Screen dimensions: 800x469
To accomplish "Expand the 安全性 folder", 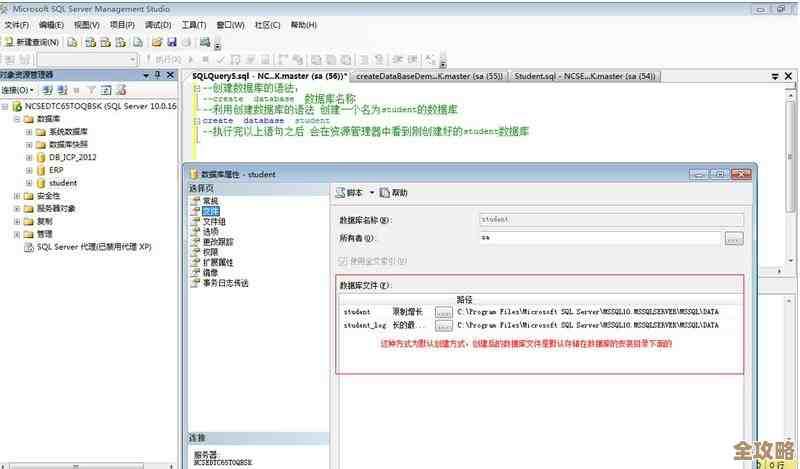I will pyautogui.click(x=17, y=195).
